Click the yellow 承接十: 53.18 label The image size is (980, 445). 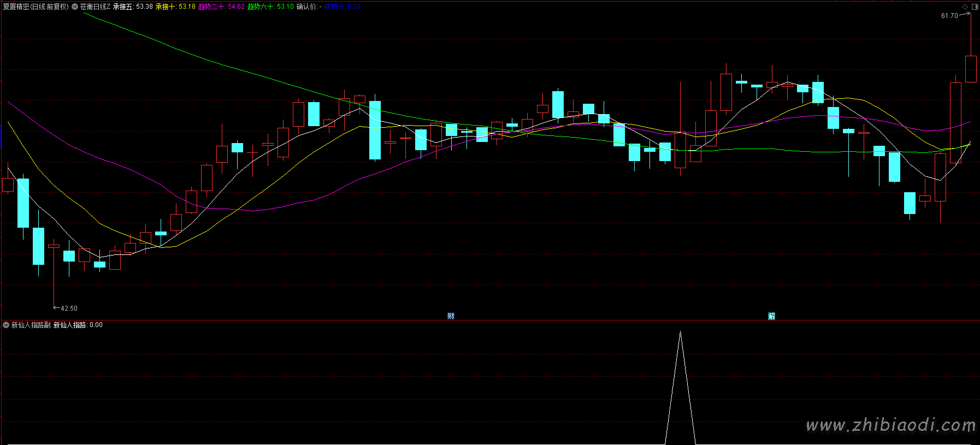pyautogui.click(x=175, y=7)
